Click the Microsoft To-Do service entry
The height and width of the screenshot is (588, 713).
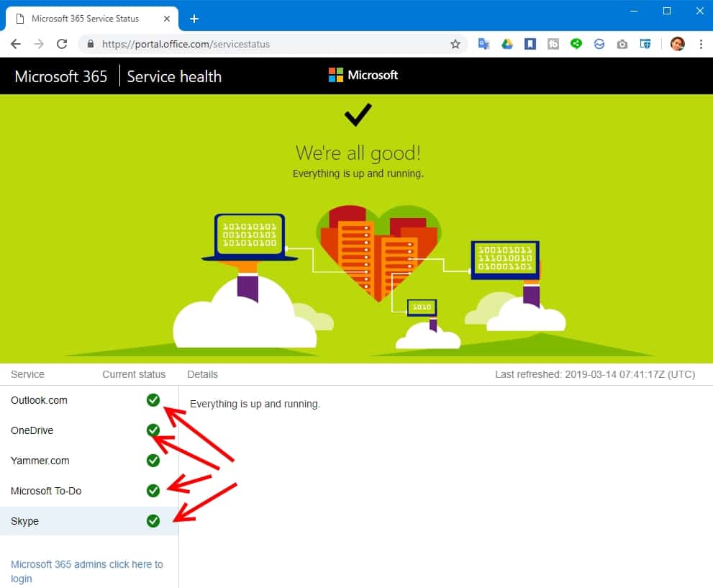[47, 491]
